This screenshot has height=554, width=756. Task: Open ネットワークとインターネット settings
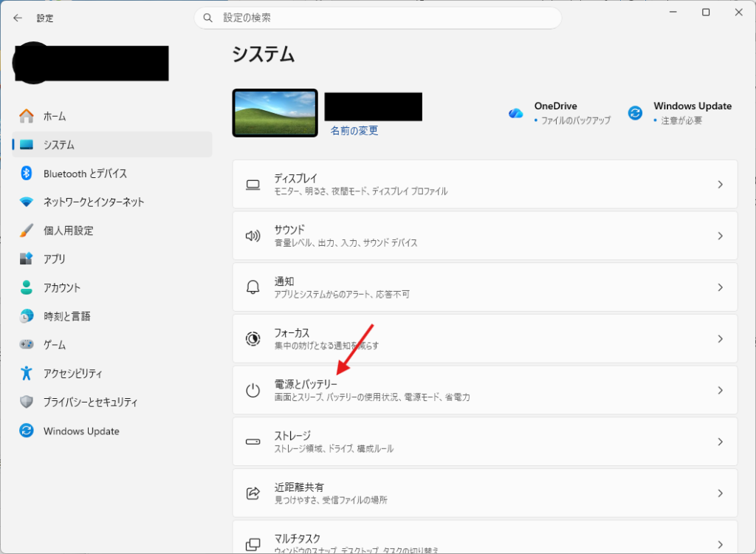click(x=112, y=202)
